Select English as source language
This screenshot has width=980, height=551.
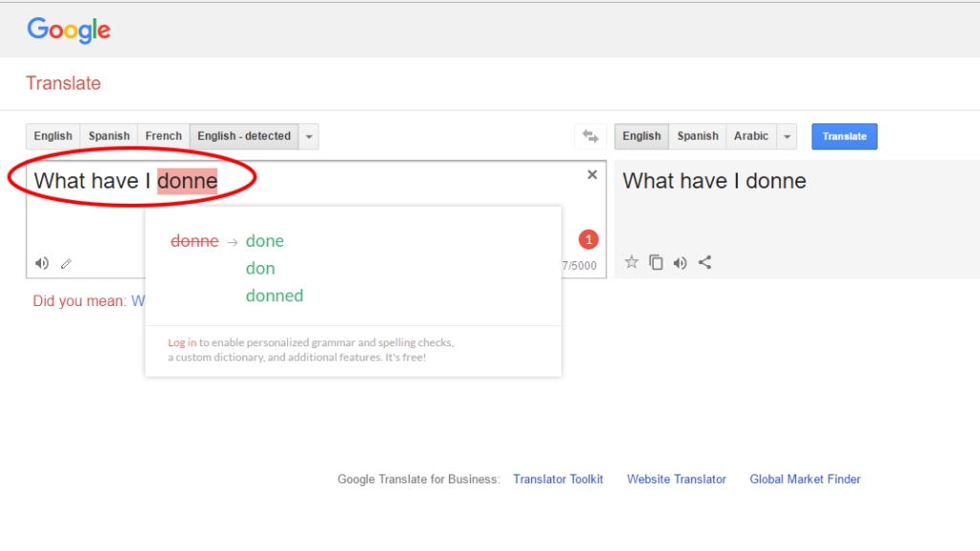54,136
